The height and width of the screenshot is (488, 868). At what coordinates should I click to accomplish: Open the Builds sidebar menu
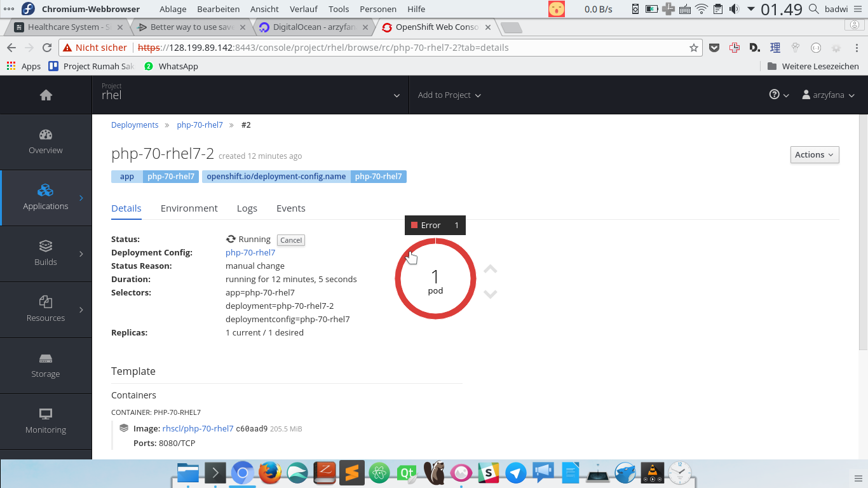tap(46, 254)
